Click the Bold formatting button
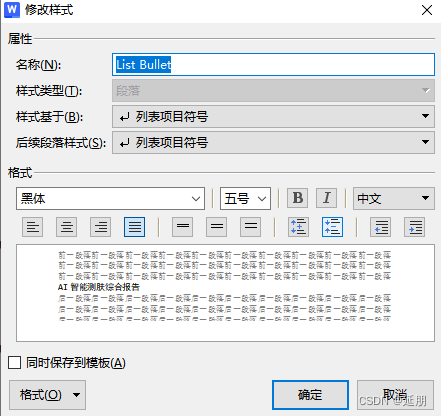This screenshot has height=416, width=441. (298, 198)
